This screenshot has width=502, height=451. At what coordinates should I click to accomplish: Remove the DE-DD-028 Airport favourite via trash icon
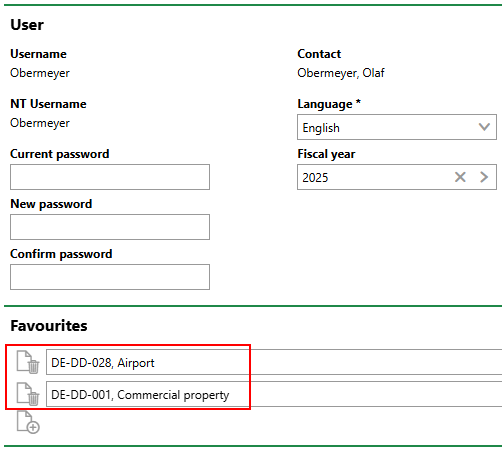[x=28, y=362]
